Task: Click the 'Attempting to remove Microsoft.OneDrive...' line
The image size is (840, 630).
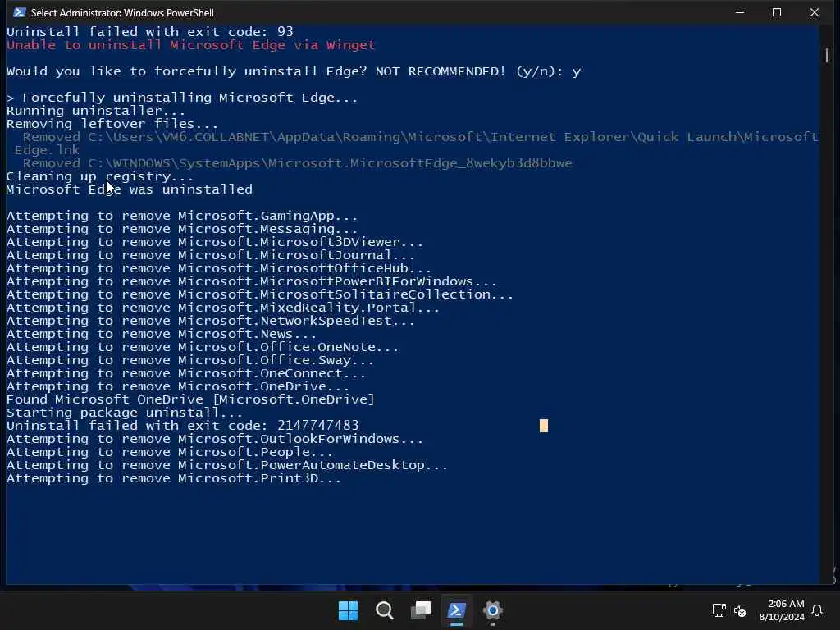Action: click(178, 386)
